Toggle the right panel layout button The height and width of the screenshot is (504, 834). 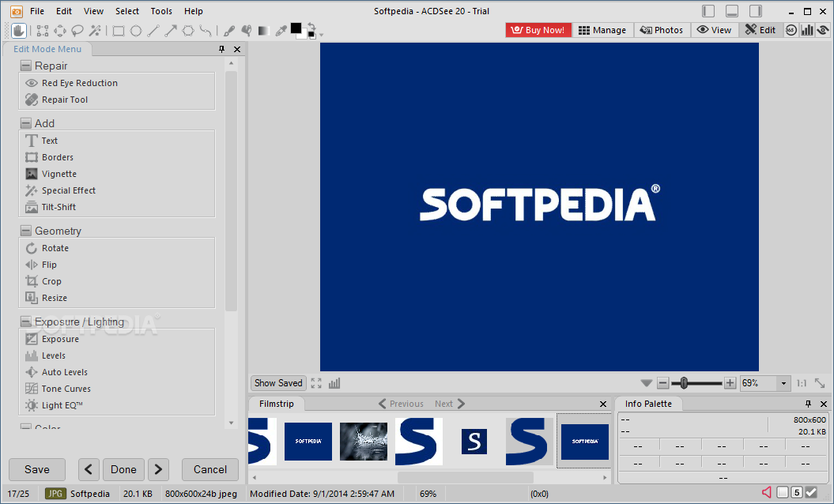[x=755, y=11]
